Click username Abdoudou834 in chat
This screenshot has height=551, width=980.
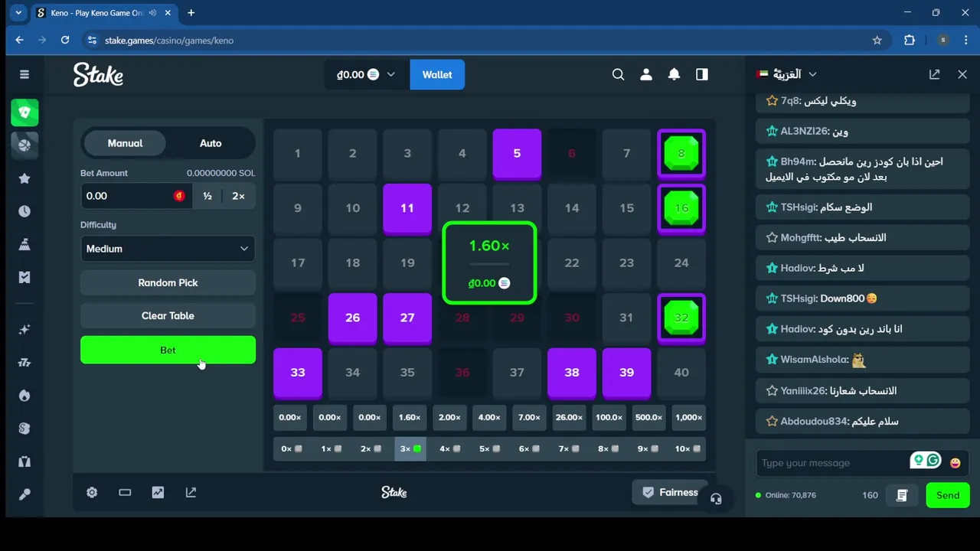pos(812,421)
